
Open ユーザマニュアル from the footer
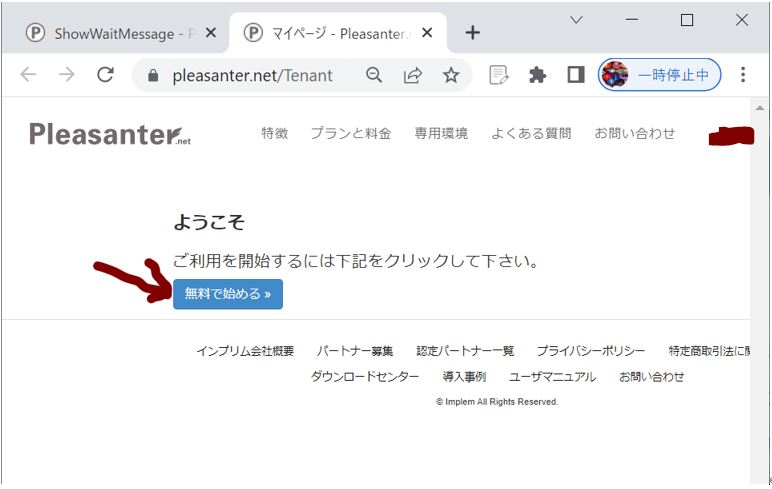click(x=552, y=377)
